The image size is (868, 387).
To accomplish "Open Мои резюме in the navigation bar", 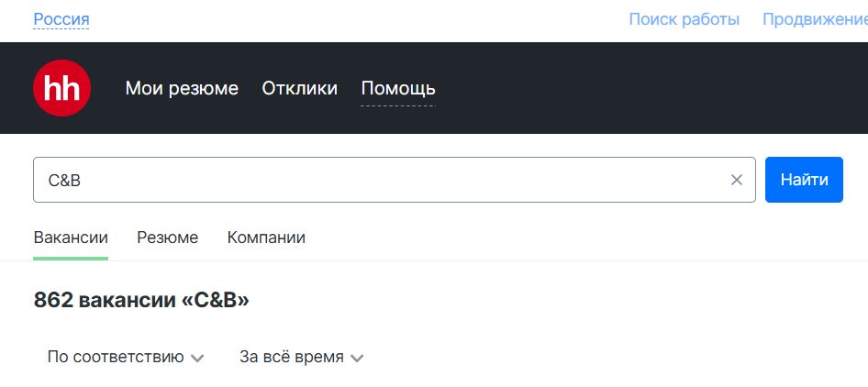I will [182, 88].
